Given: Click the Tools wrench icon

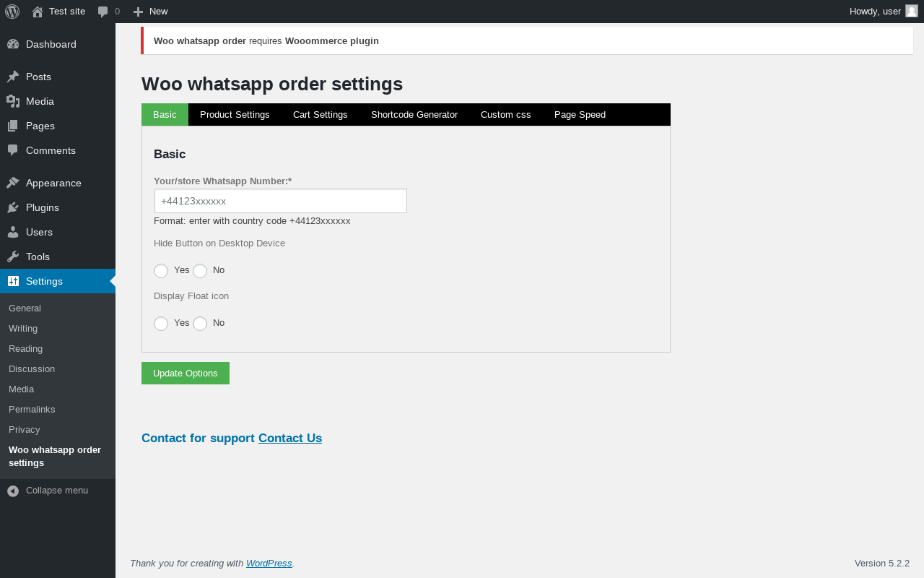Looking at the screenshot, I should [13, 256].
